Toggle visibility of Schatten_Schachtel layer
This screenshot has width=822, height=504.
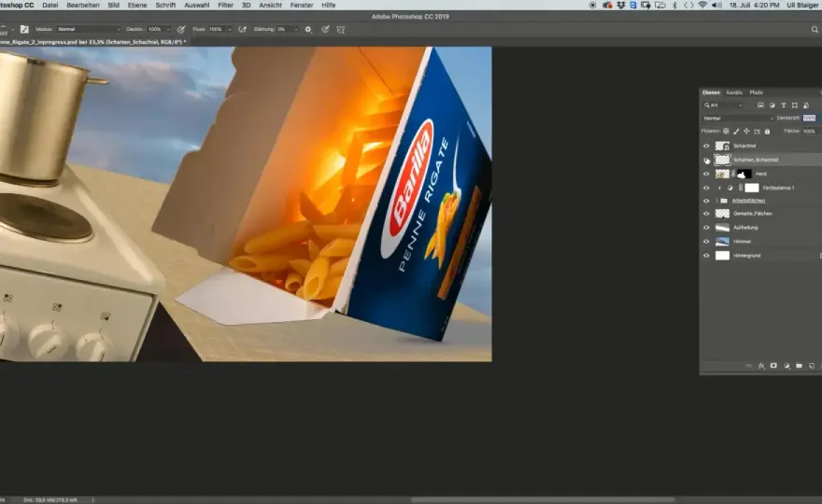(x=706, y=160)
